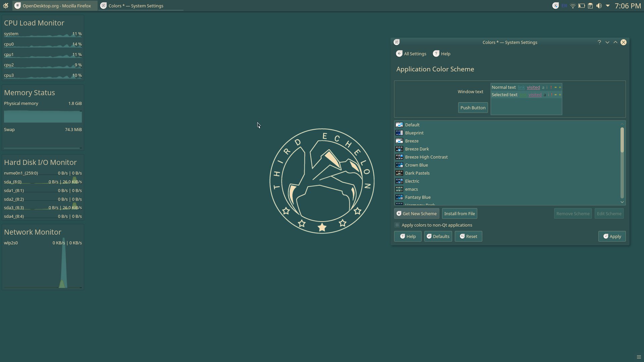Screen dimensions: 644x362
Task: Click the EN keyboard layout indicator
Action: (564, 6)
